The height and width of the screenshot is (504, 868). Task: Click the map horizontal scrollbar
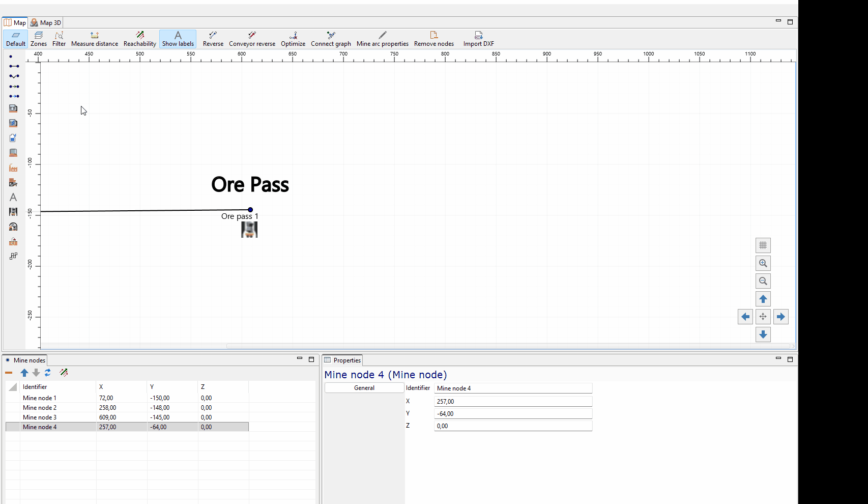point(509,346)
